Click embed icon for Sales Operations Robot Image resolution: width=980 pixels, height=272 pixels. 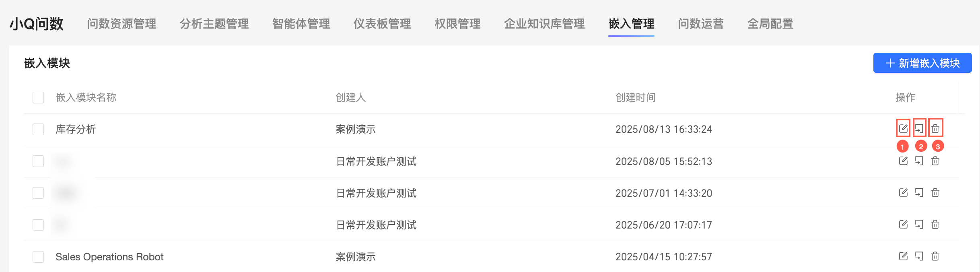point(919,256)
